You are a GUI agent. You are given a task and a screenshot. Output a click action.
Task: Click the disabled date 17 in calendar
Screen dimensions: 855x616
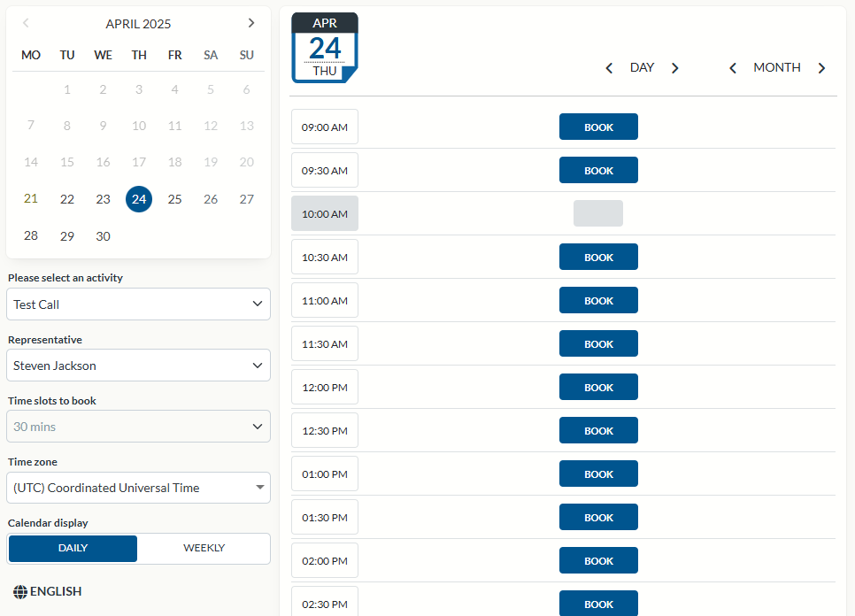click(x=139, y=162)
